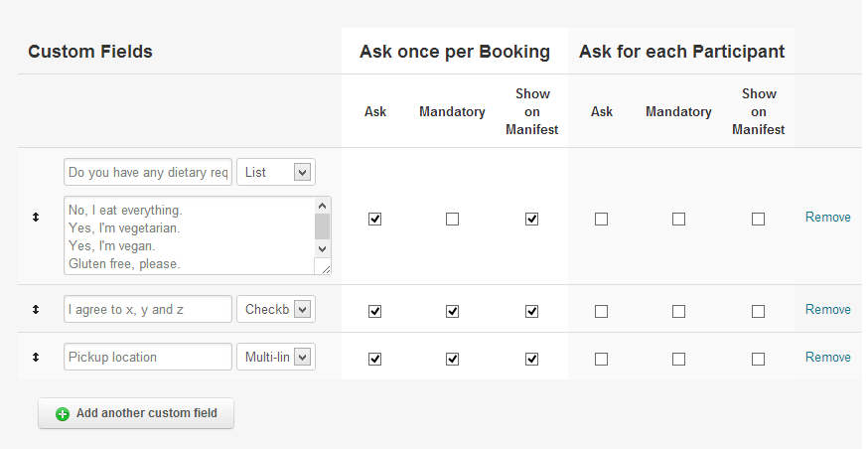
Task: Enable per-participant Ask for Pickup location
Action: [x=601, y=359]
